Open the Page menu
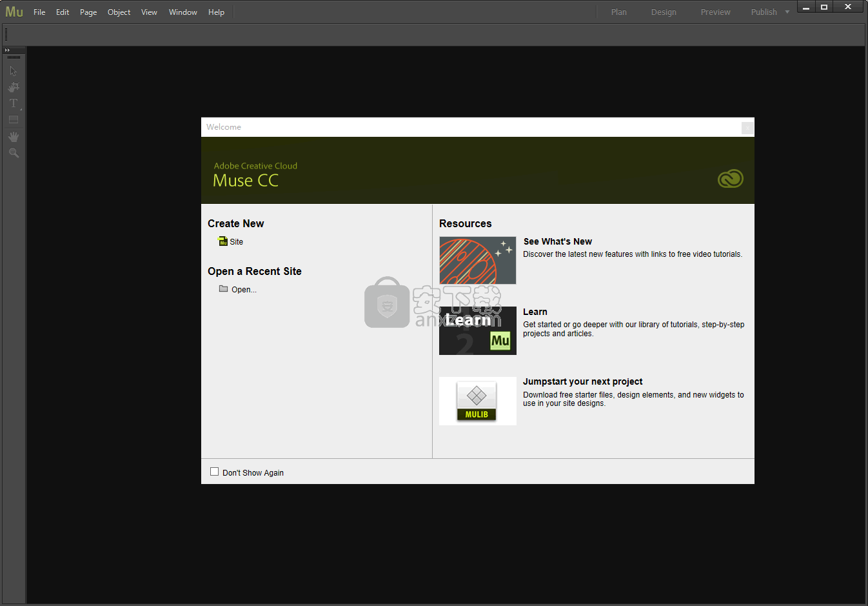This screenshot has width=868, height=606. click(88, 12)
